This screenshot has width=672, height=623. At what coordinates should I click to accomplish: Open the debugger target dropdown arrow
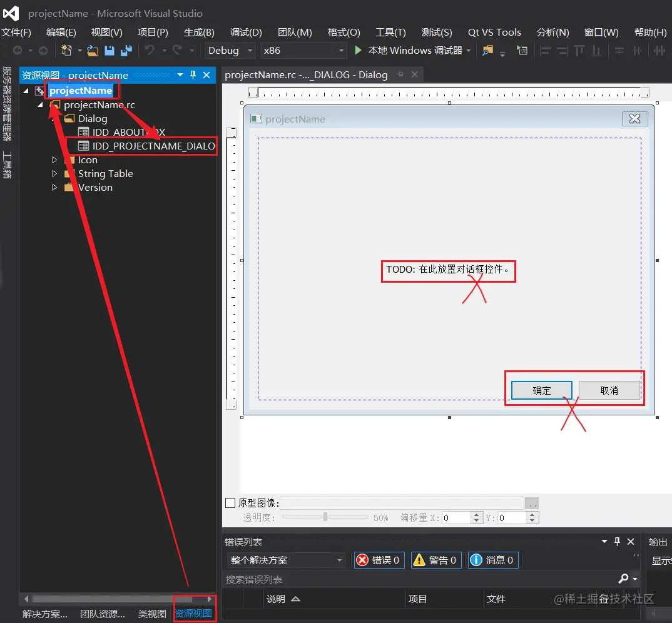[469, 51]
